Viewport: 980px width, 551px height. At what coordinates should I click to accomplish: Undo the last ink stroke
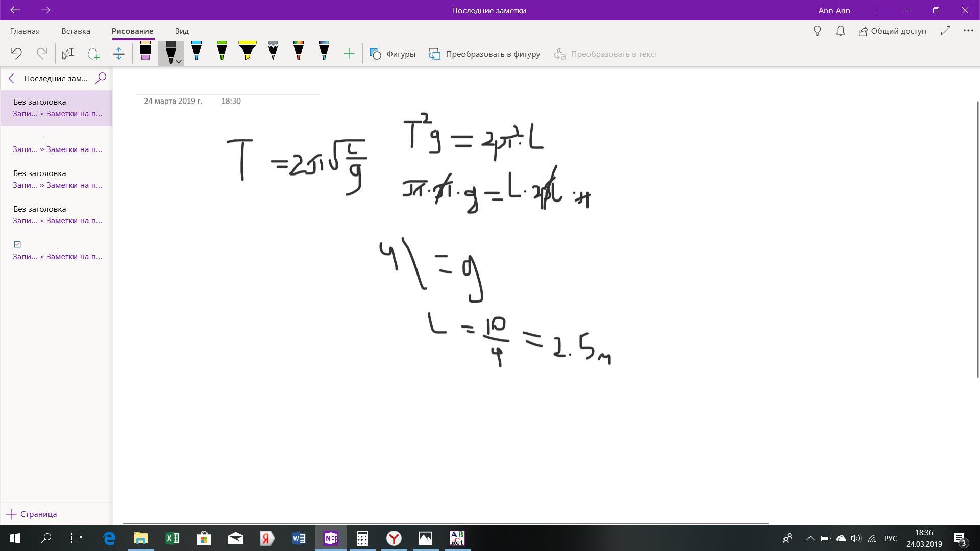16,54
